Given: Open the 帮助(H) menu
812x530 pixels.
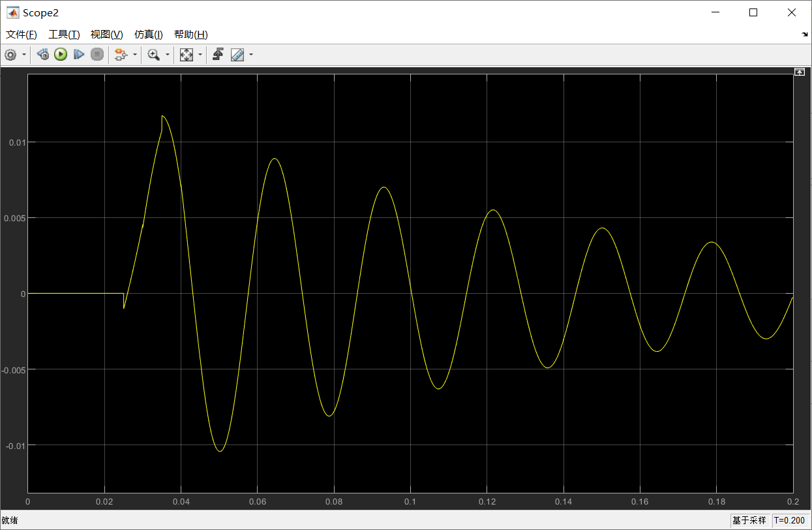Looking at the screenshot, I should pos(190,35).
